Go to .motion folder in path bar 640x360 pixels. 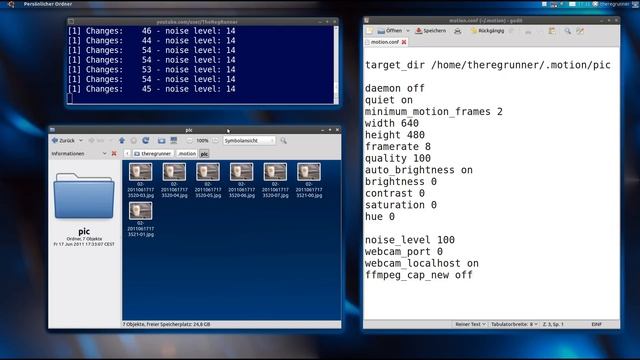[187, 153]
